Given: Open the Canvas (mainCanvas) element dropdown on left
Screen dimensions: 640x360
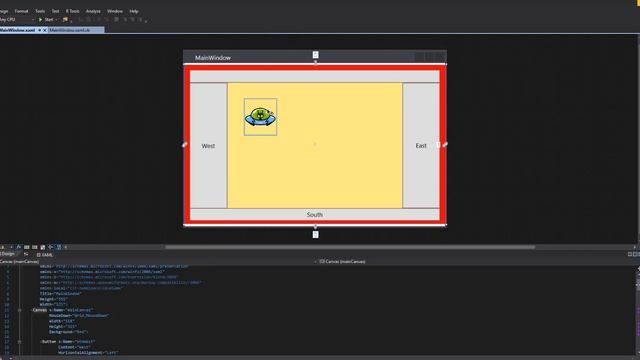Looking at the screenshot, I should pyautogui.click(x=157, y=262).
